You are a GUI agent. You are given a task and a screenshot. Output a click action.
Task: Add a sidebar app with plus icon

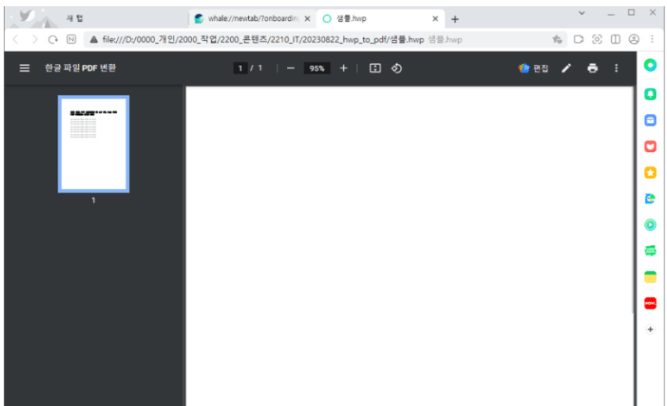point(650,329)
